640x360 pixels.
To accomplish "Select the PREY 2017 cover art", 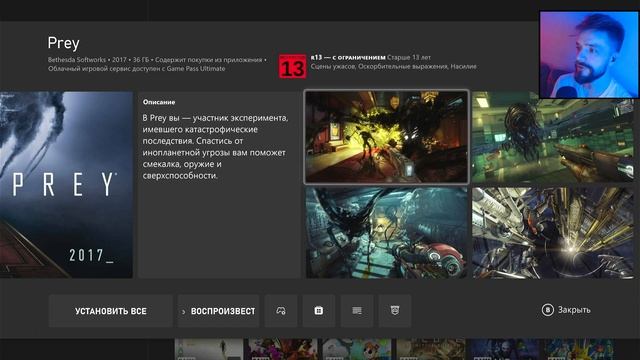I will [x=66, y=185].
